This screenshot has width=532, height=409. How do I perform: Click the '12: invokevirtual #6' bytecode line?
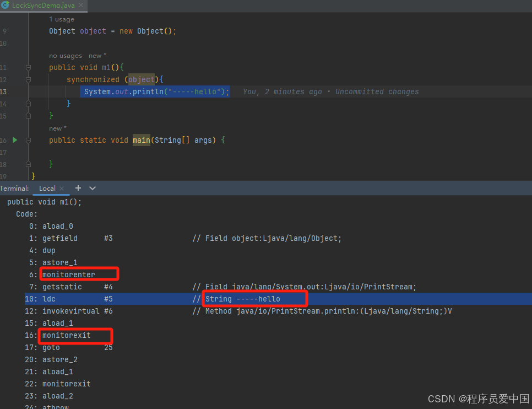(x=69, y=311)
